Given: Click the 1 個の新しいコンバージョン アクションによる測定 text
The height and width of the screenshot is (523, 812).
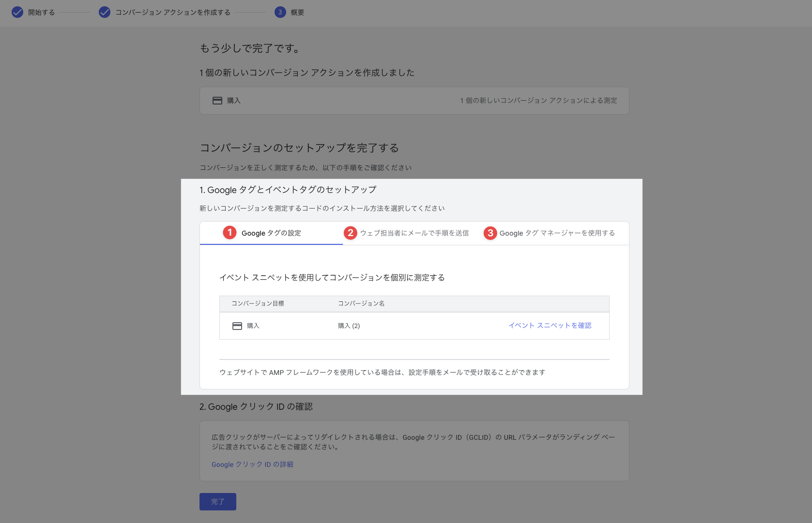Looking at the screenshot, I should point(538,101).
